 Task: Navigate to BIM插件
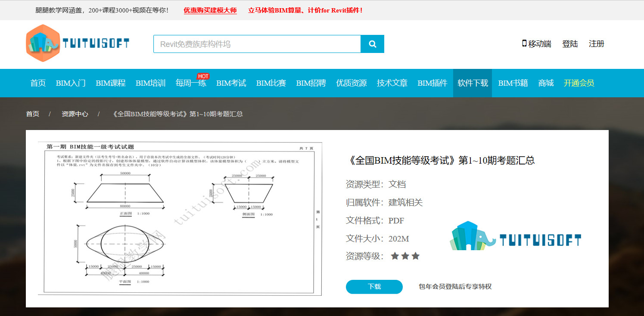[x=432, y=83]
